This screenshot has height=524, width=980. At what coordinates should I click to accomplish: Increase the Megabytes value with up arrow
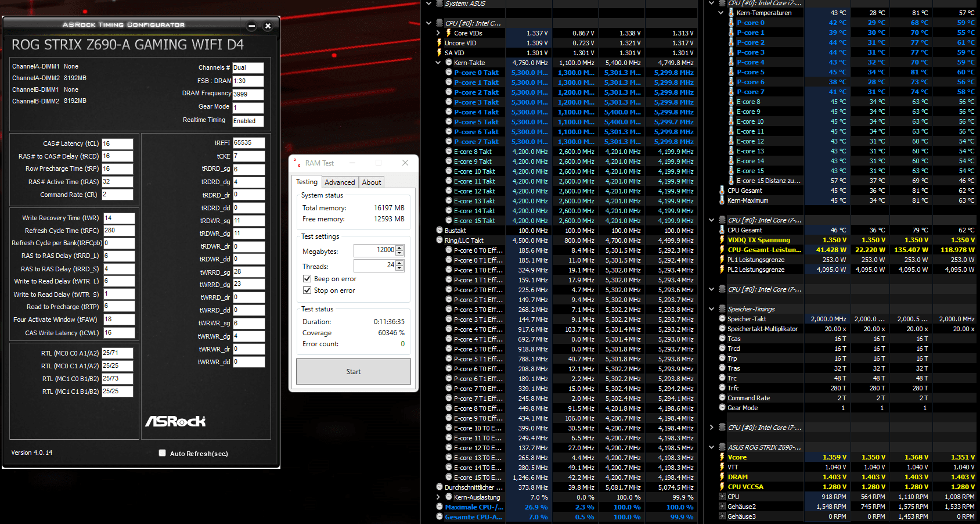(399, 247)
